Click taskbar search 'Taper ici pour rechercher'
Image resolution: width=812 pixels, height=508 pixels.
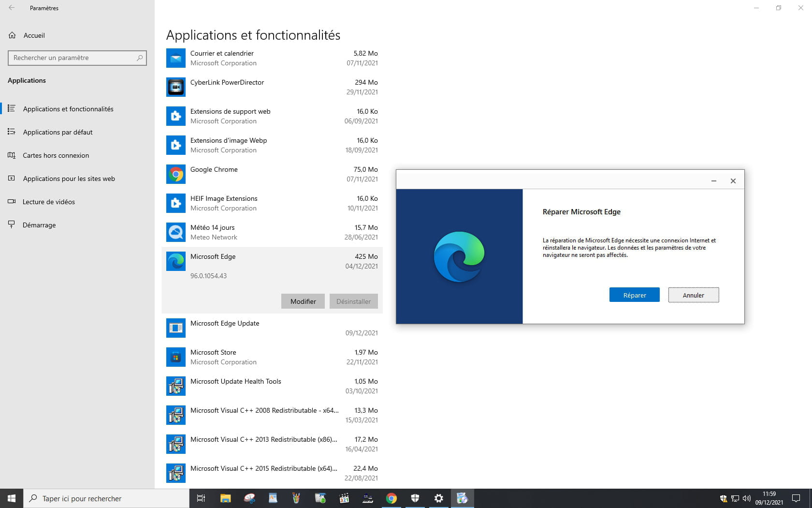coord(106,498)
